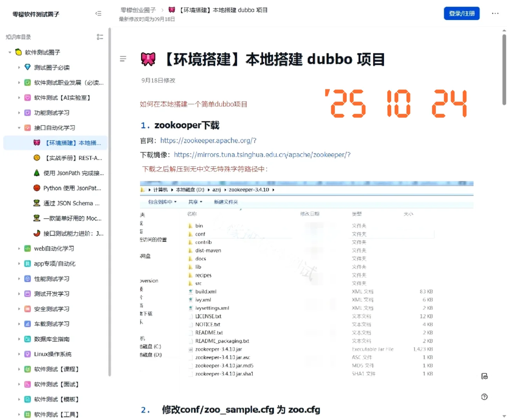Open the https://zookeeper.apache.org link
Image resolution: width=507 pixels, height=420 pixels.
click(x=208, y=140)
